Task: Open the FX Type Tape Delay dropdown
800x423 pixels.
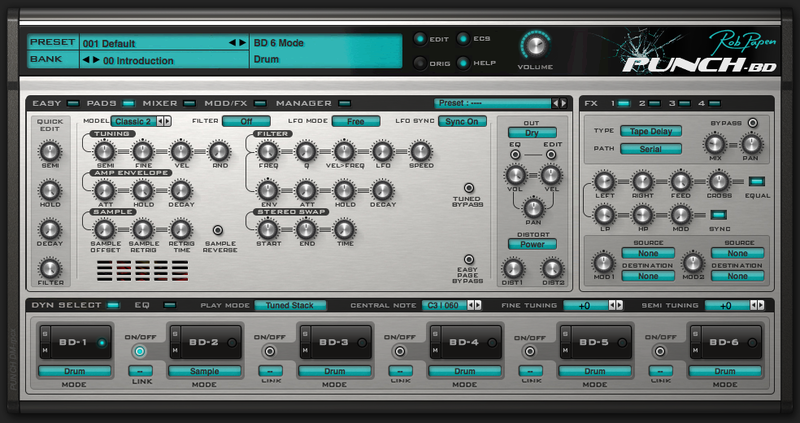Action: tap(648, 131)
